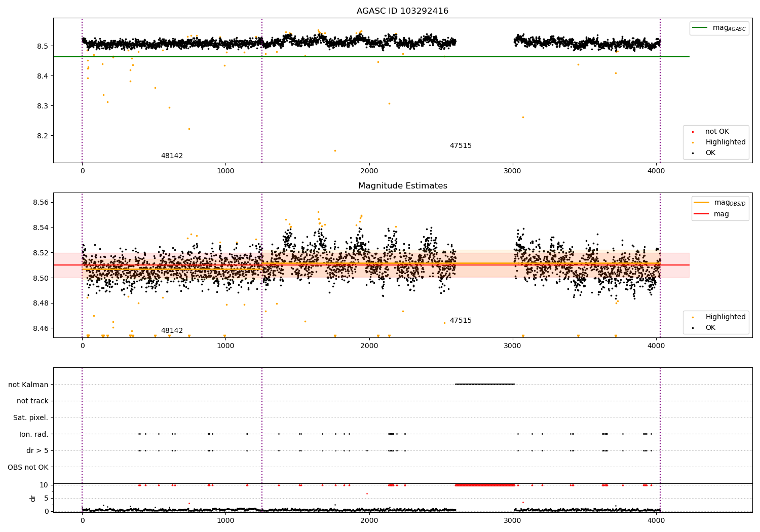Click 'OK' legend entry in Magnitude Estimates plot
This screenshot has height=532, width=760.
pyautogui.click(x=705, y=328)
